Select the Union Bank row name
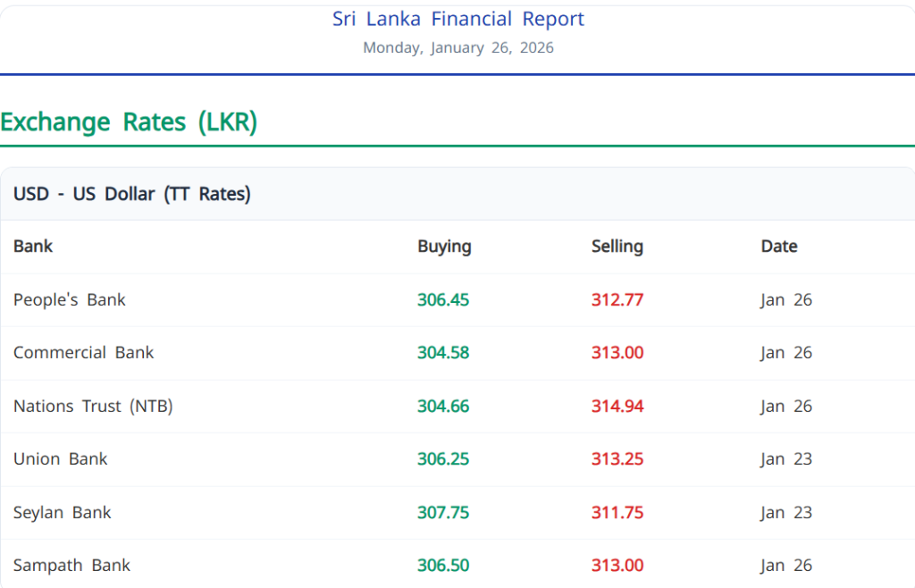 (x=60, y=459)
